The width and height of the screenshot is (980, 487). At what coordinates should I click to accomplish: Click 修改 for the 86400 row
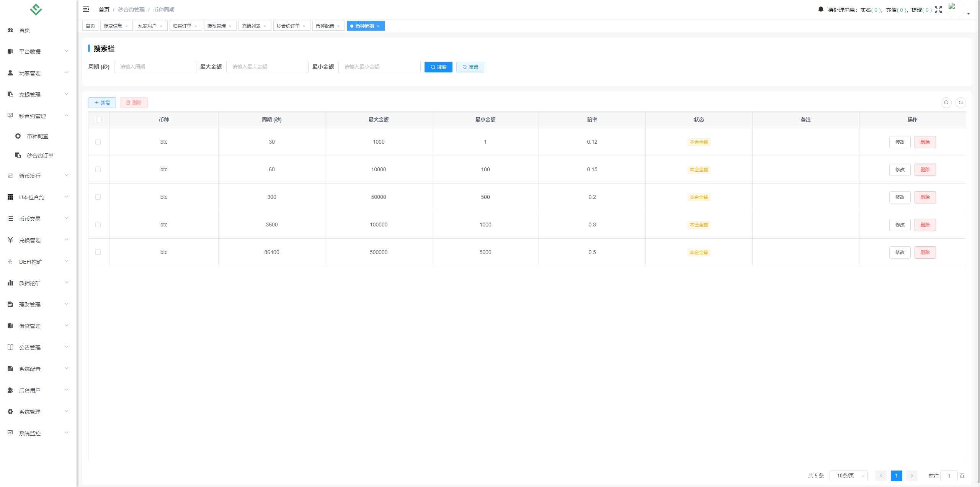pos(900,252)
